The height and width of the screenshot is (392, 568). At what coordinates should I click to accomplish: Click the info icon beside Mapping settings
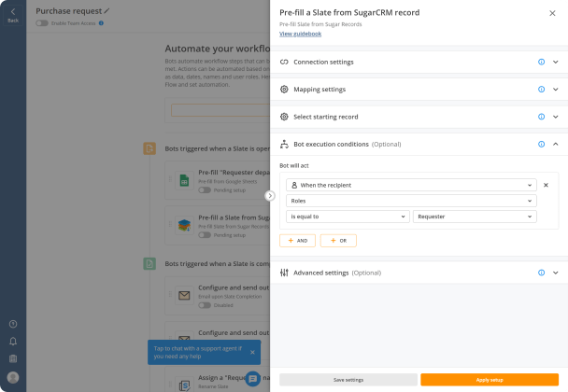coord(541,90)
